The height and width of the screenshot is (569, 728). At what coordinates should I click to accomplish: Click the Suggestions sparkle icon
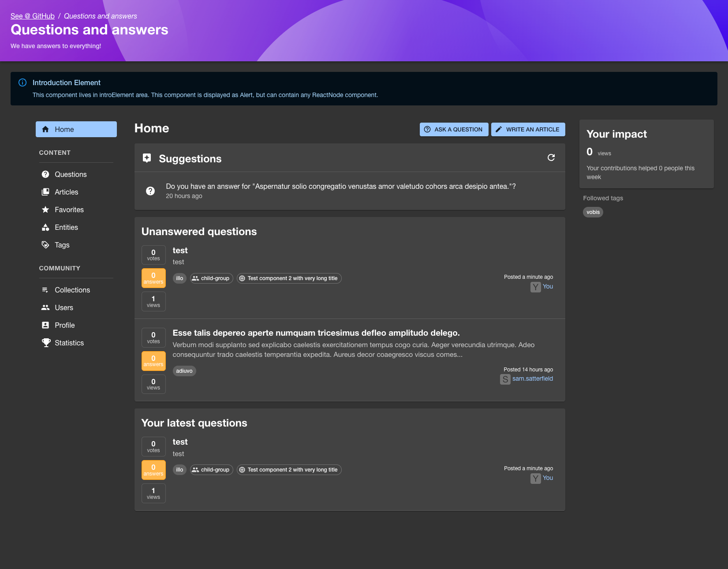(x=147, y=158)
